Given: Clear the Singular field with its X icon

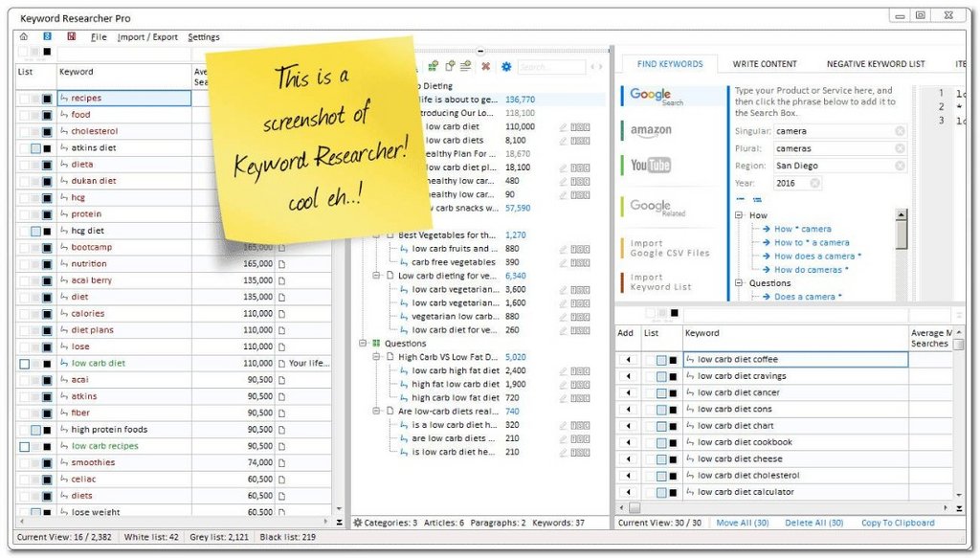Looking at the screenshot, I should click(900, 131).
